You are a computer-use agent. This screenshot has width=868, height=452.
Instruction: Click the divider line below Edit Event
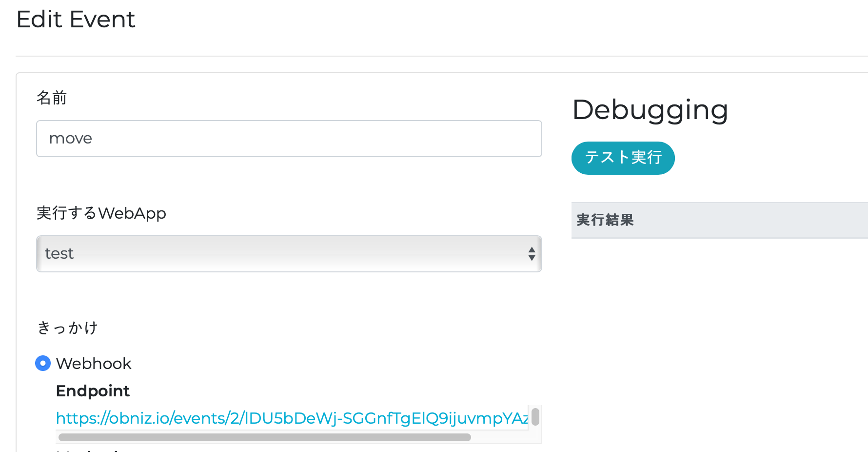(x=439, y=56)
